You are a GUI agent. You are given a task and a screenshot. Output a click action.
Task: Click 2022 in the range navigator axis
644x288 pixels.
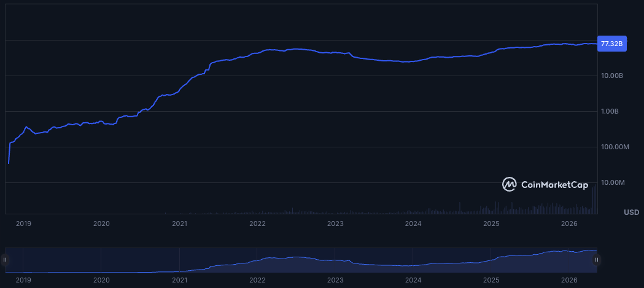[x=257, y=280]
